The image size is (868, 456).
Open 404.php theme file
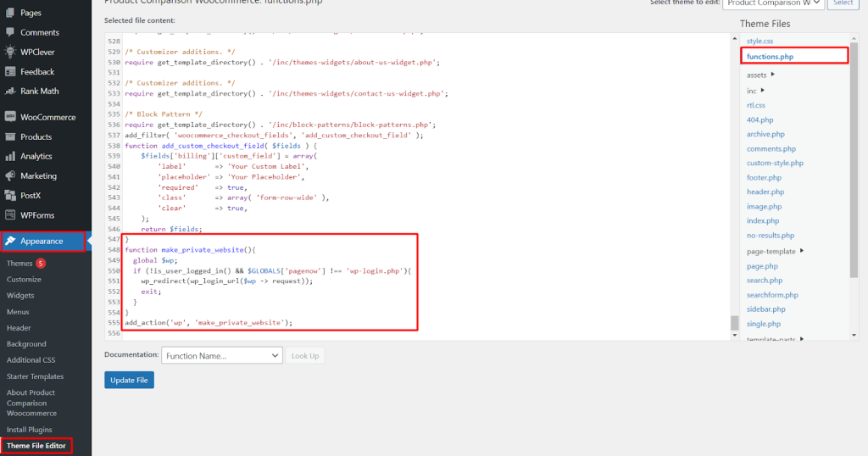tap(759, 120)
